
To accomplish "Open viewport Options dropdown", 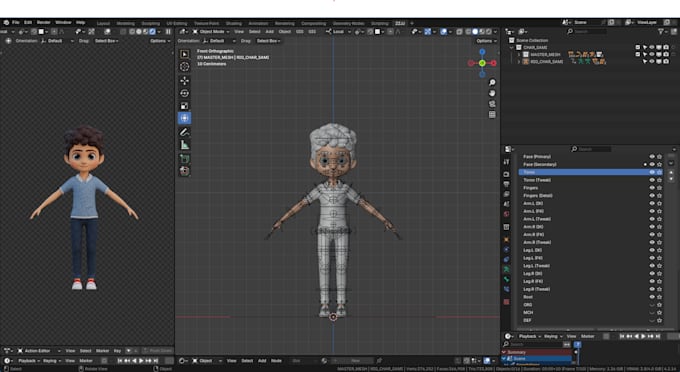I will coord(486,41).
